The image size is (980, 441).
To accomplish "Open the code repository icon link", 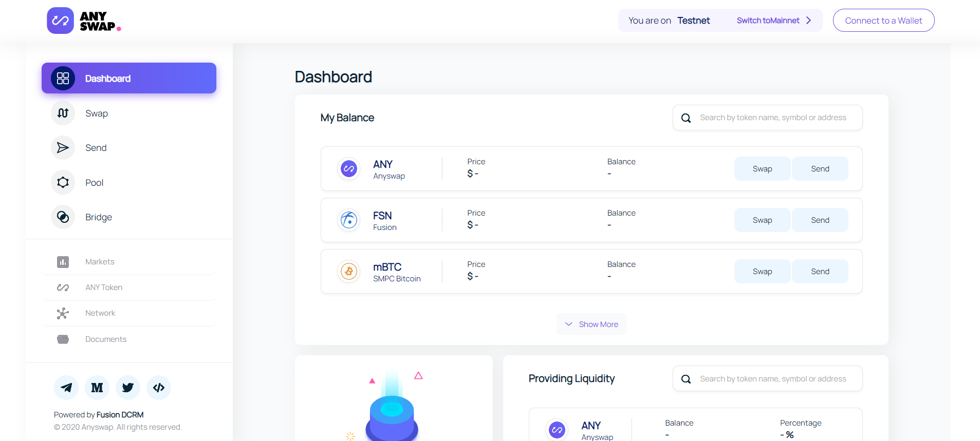I will coord(159,388).
